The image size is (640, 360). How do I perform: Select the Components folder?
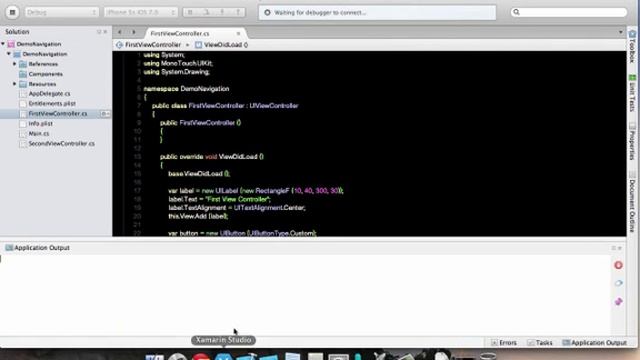pos(45,74)
